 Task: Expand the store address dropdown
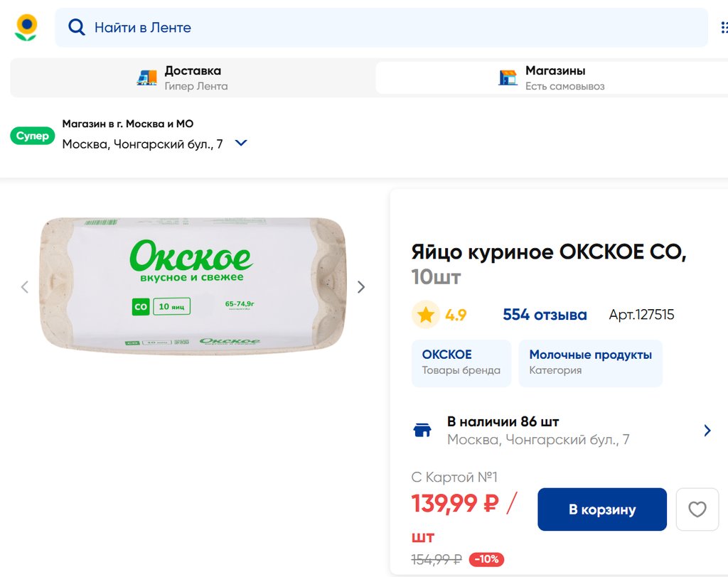(x=241, y=143)
